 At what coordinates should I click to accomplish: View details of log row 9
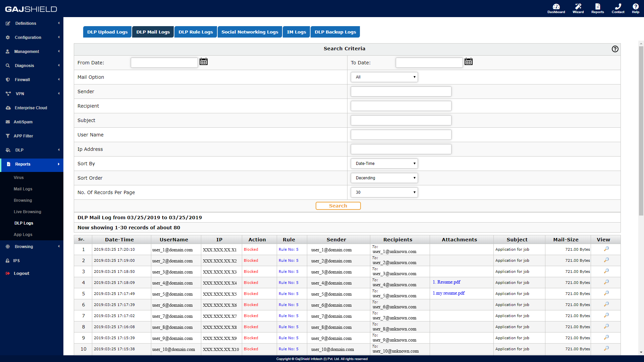coord(606,337)
